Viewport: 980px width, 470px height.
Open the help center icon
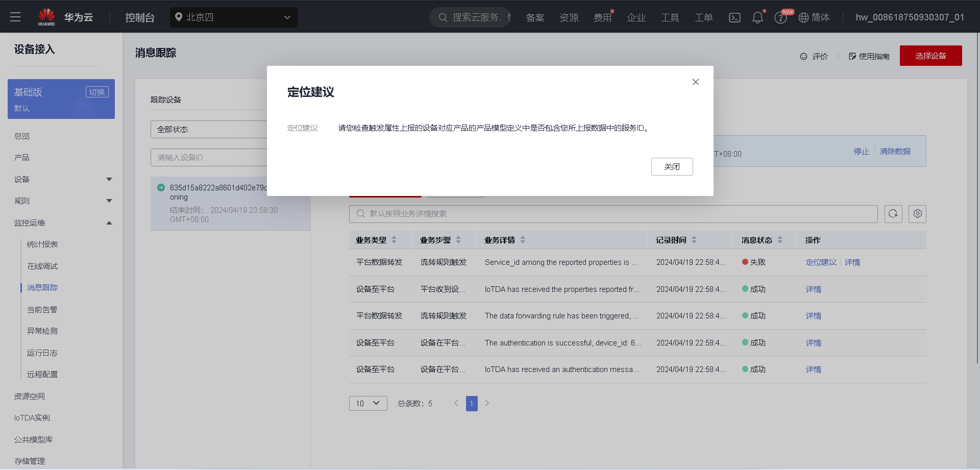coord(780,17)
